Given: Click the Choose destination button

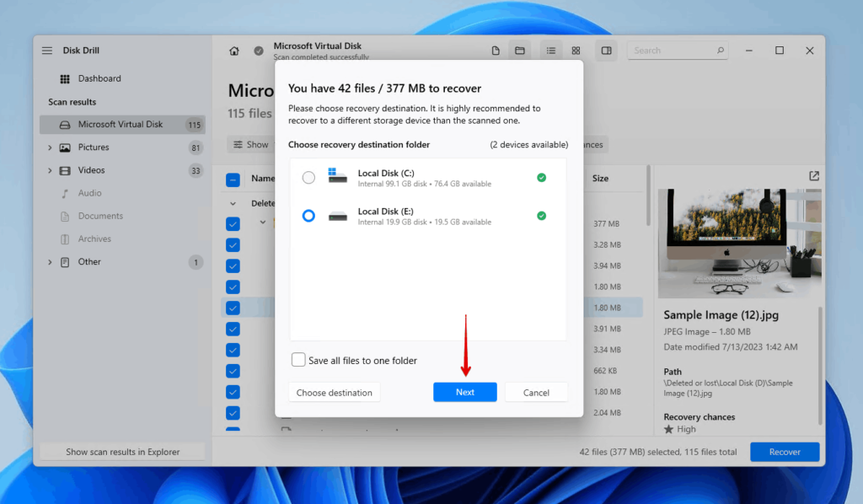Looking at the screenshot, I should (x=335, y=392).
